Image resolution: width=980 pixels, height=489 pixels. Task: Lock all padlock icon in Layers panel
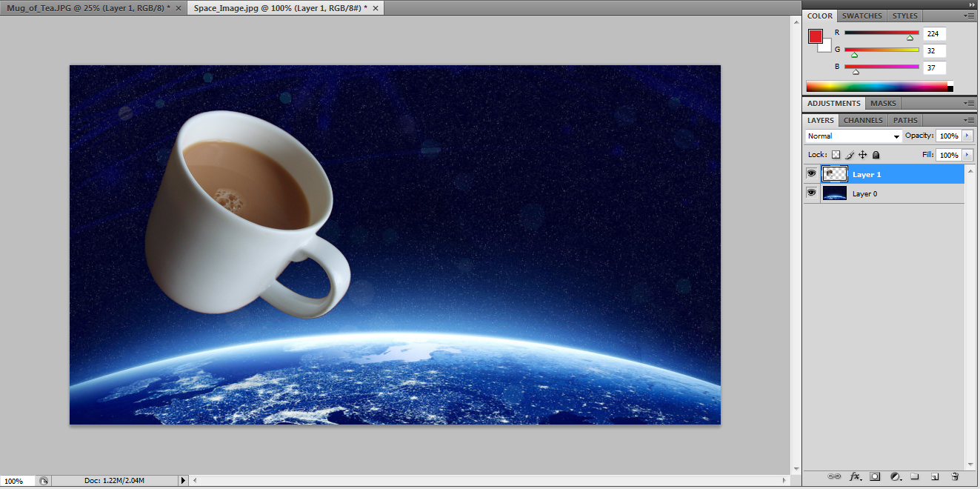point(876,155)
